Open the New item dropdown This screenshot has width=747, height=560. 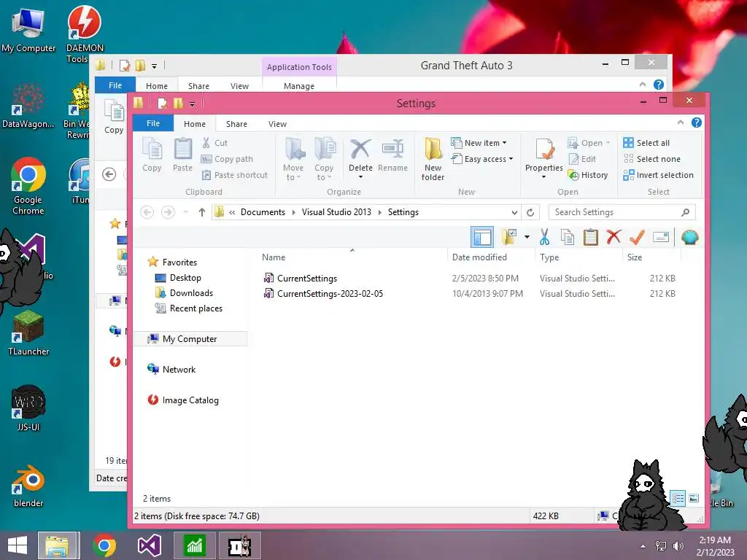(x=479, y=143)
